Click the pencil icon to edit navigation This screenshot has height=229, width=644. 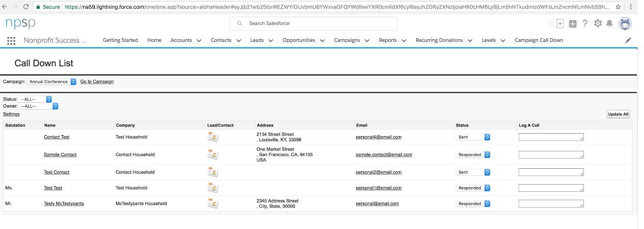click(x=628, y=40)
